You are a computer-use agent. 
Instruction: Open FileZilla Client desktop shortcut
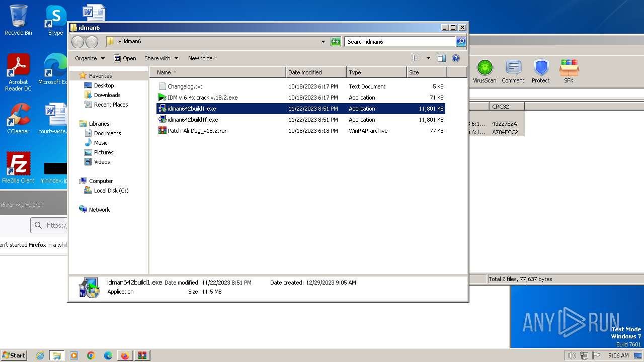pyautogui.click(x=18, y=167)
